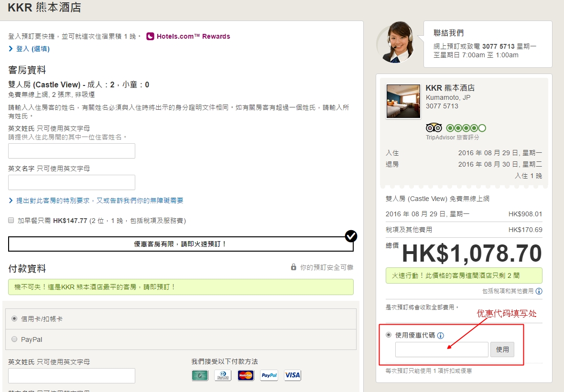This screenshot has height=392, width=564.
Task: Click the VISA card icon
Action: point(293,375)
